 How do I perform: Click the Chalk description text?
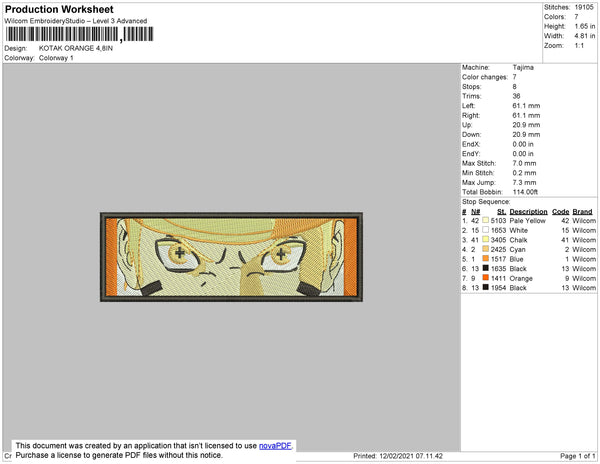(x=518, y=240)
